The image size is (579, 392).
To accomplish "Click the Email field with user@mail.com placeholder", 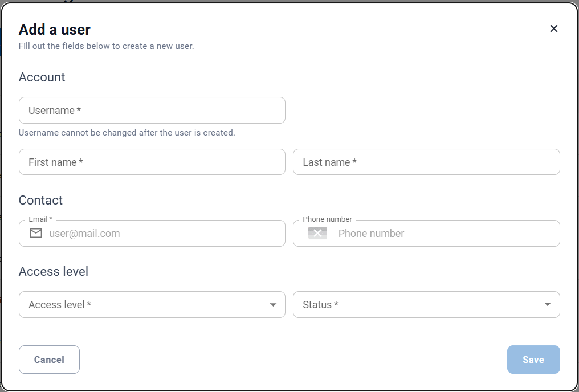I will pyautogui.click(x=162, y=234).
